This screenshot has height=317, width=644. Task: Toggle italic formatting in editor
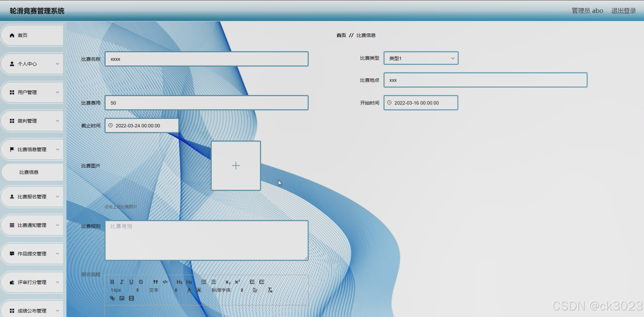pyautogui.click(x=122, y=282)
